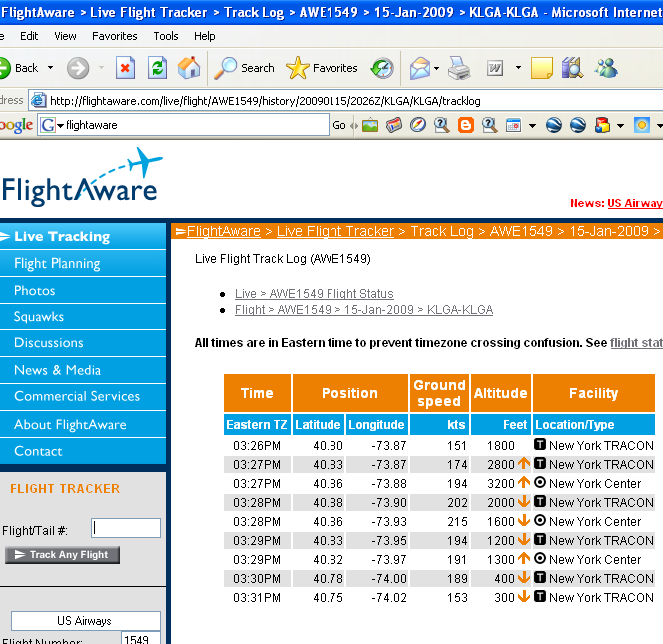This screenshot has width=663, height=644.
Task: Expand the Mail button dropdown arrow
Action: tap(436, 68)
